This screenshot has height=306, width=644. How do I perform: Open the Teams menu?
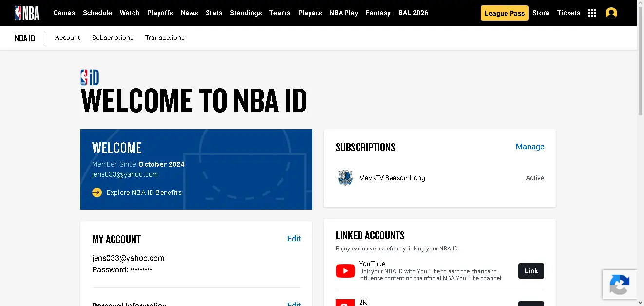pyautogui.click(x=280, y=13)
